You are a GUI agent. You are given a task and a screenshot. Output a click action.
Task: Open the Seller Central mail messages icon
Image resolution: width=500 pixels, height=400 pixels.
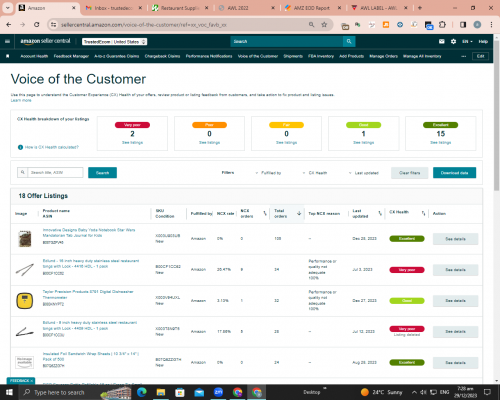442,41
